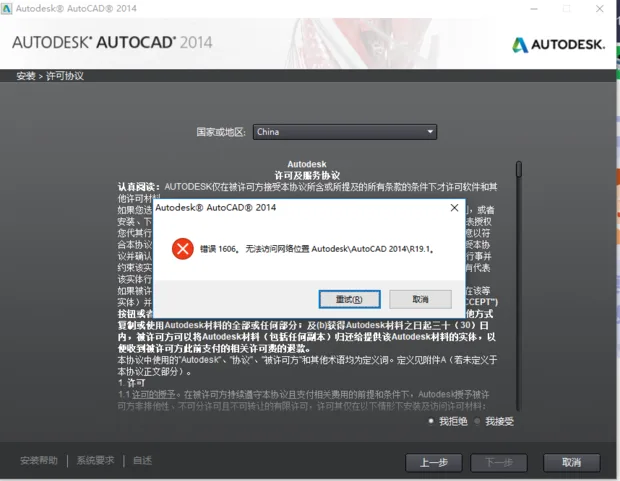Close the error 1606 dialog
This screenshot has height=481, width=620.
point(454,208)
